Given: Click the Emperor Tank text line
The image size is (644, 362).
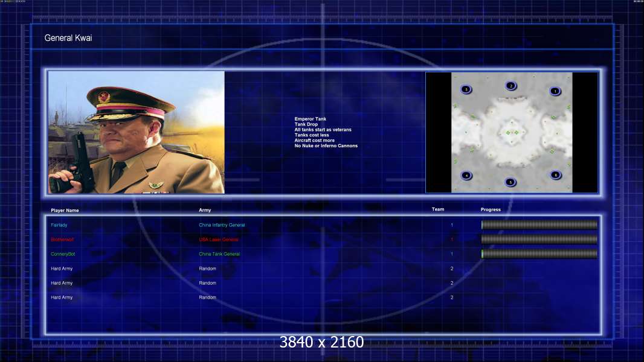Looking at the screenshot, I should (310, 119).
